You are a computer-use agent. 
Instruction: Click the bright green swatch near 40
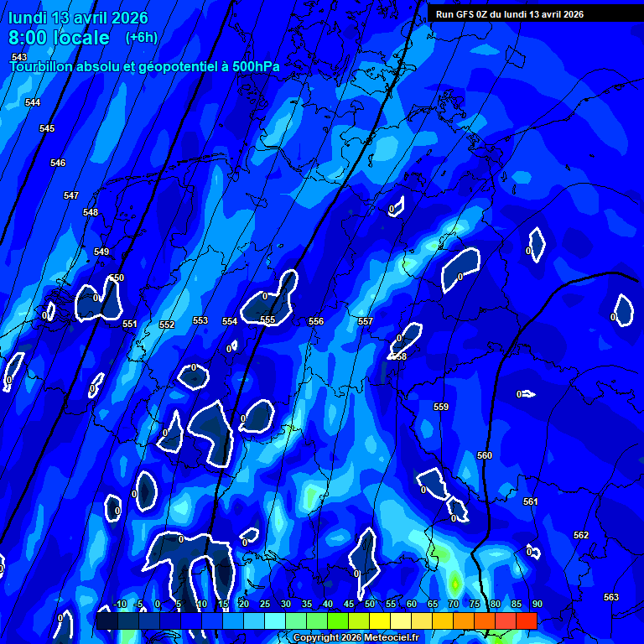pyautogui.click(x=337, y=621)
